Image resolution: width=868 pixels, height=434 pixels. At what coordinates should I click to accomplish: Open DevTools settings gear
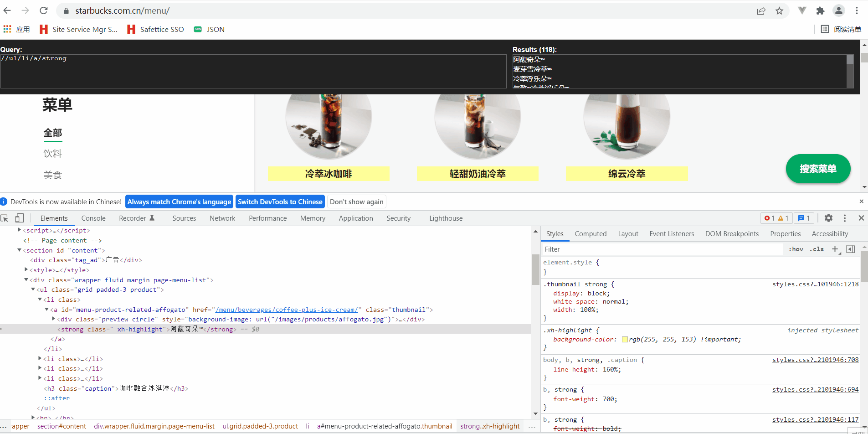828,218
